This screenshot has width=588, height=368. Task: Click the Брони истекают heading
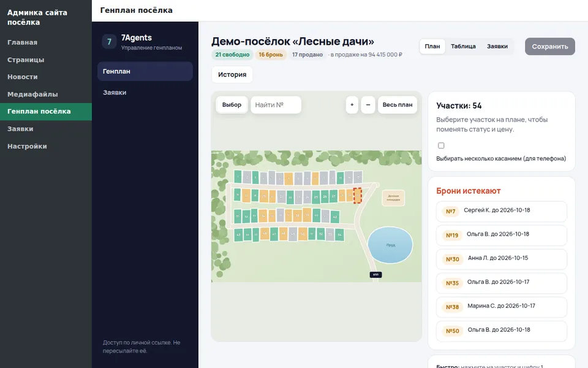click(x=469, y=191)
